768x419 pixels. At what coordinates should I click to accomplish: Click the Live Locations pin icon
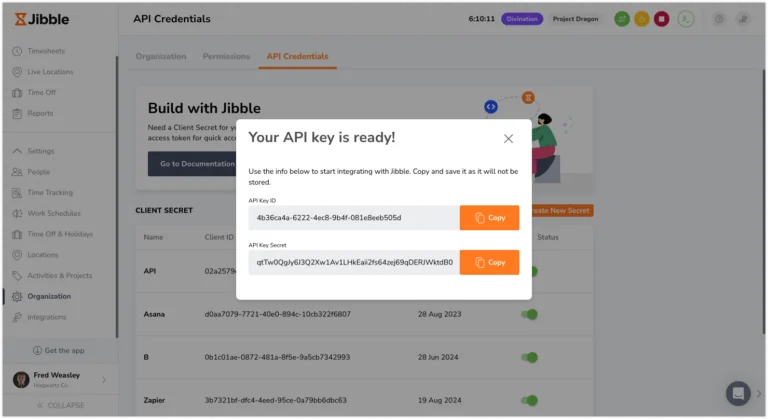pyautogui.click(x=17, y=71)
